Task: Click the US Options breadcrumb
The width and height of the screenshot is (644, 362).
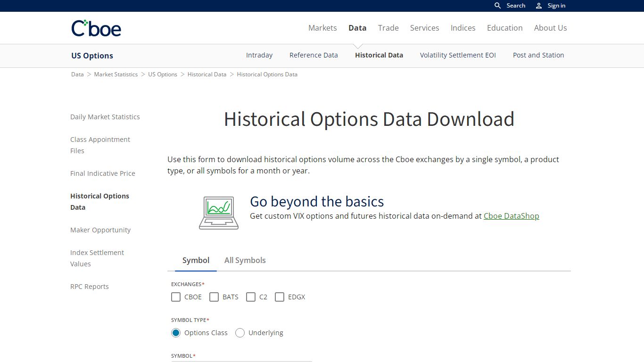Action: click(163, 74)
